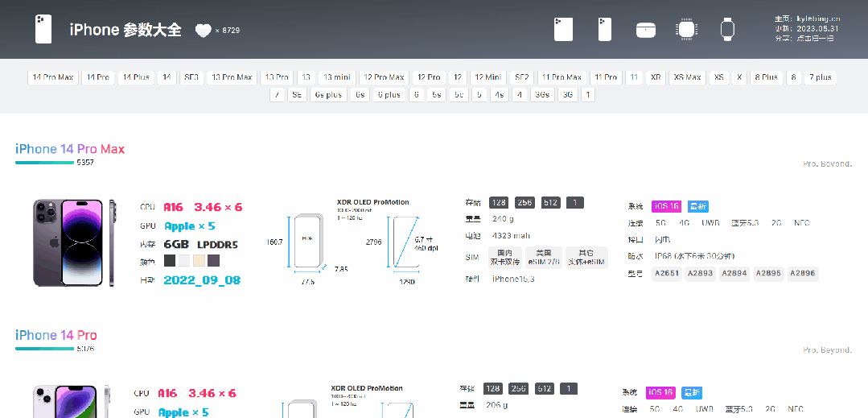Jump to the 11 Pro Max model
Image resolution: width=868 pixels, height=418 pixels.
[x=562, y=77]
